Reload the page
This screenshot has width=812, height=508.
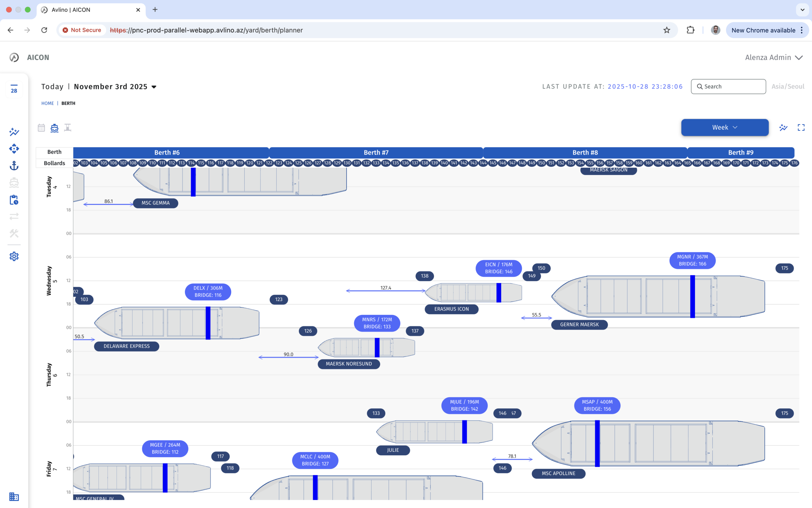pos(44,30)
